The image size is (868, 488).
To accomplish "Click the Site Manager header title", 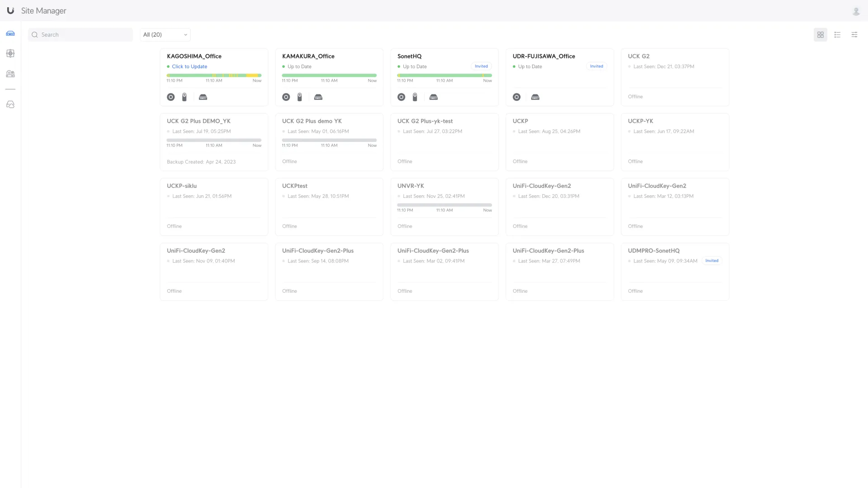I will click(43, 11).
